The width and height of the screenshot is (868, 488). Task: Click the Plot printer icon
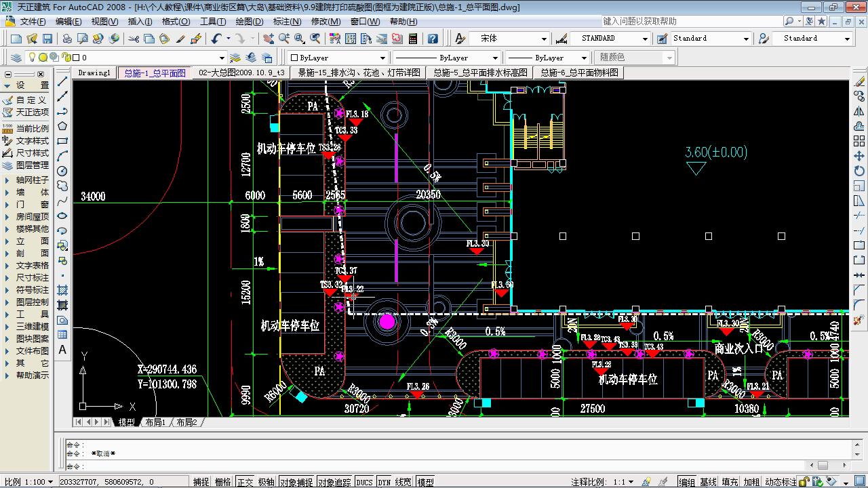[x=66, y=39]
